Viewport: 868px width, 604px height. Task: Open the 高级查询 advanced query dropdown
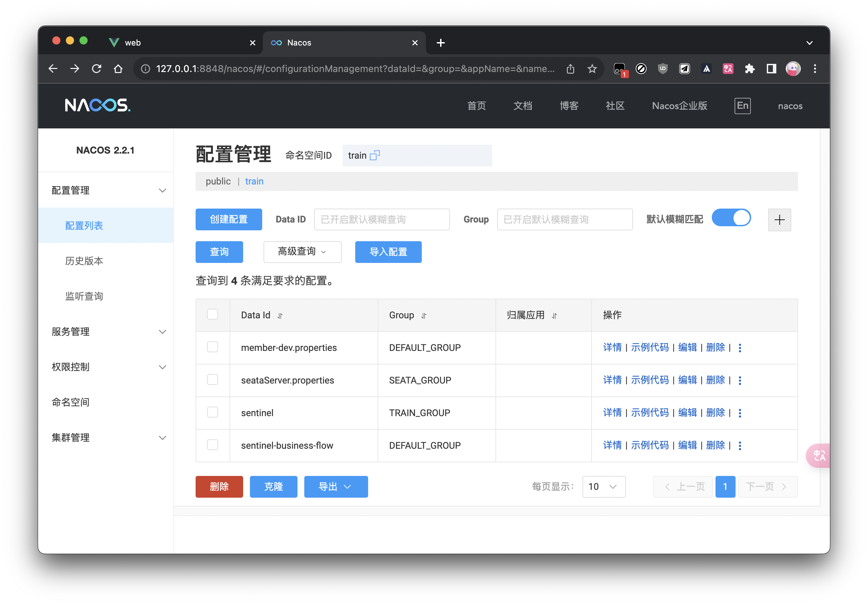pyautogui.click(x=302, y=252)
